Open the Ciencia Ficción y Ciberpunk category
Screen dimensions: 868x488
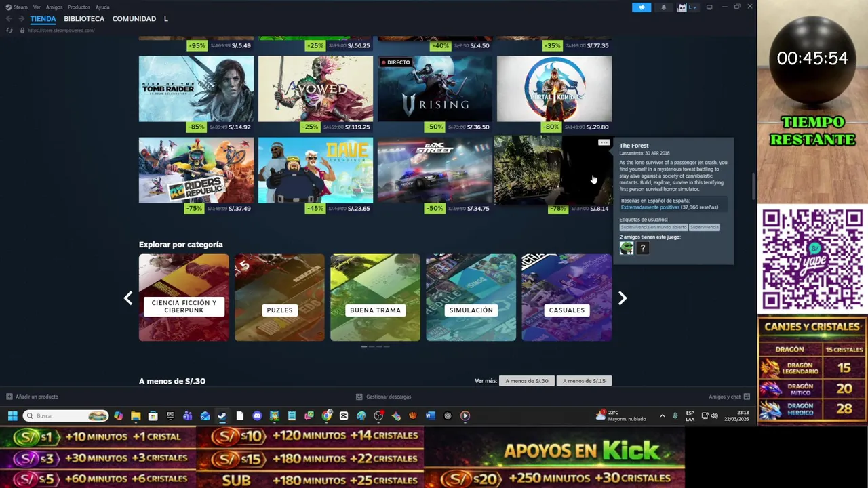point(184,298)
